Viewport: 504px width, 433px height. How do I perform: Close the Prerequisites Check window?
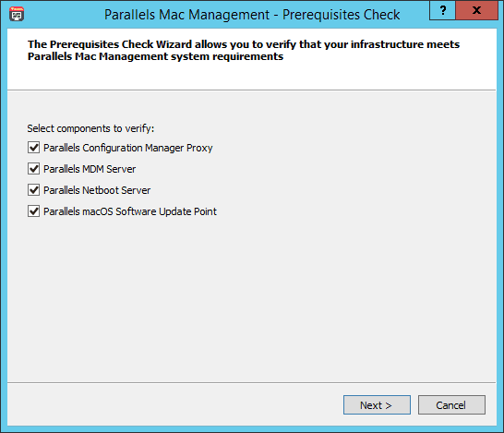(x=476, y=10)
